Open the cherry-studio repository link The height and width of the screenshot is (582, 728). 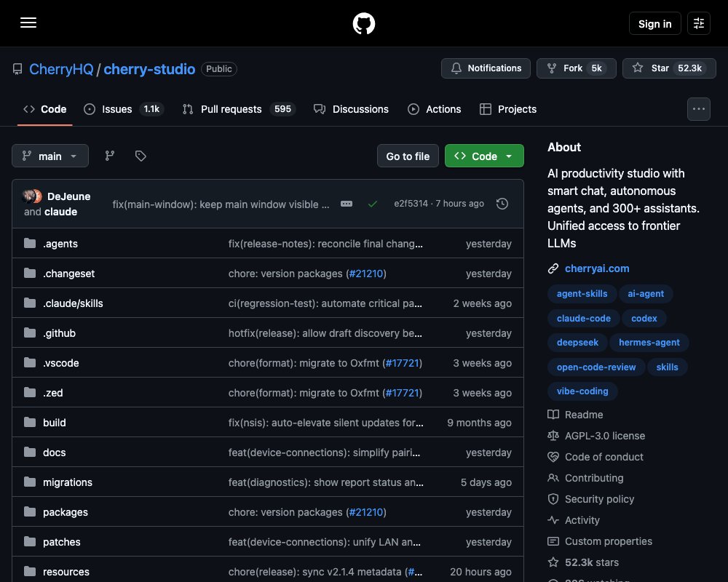[x=149, y=69]
